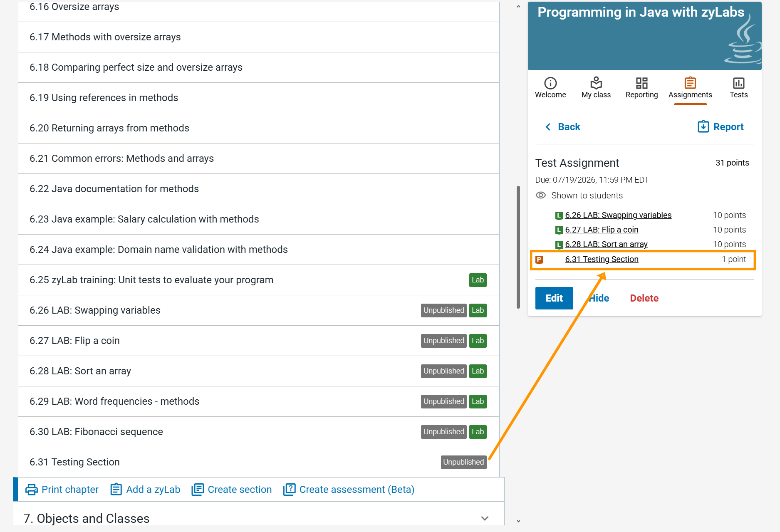The image size is (780, 532).
Task: Open section 6.19 Using references in methods
Action: click(x=259, y=98)
